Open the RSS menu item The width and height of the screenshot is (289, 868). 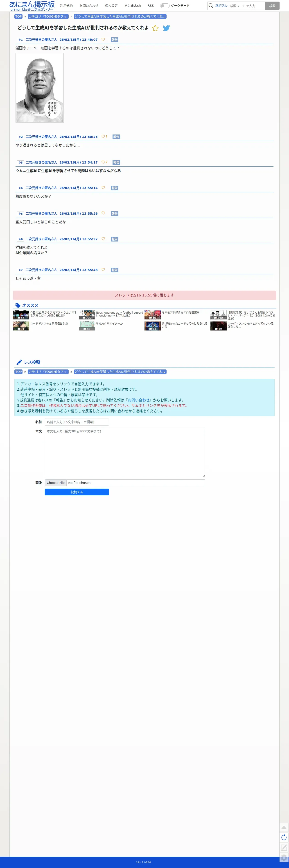click(x=151, y=6)
